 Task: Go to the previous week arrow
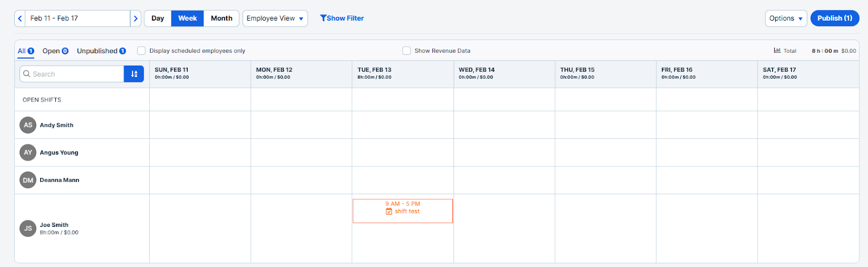click(x=20, y=18)
